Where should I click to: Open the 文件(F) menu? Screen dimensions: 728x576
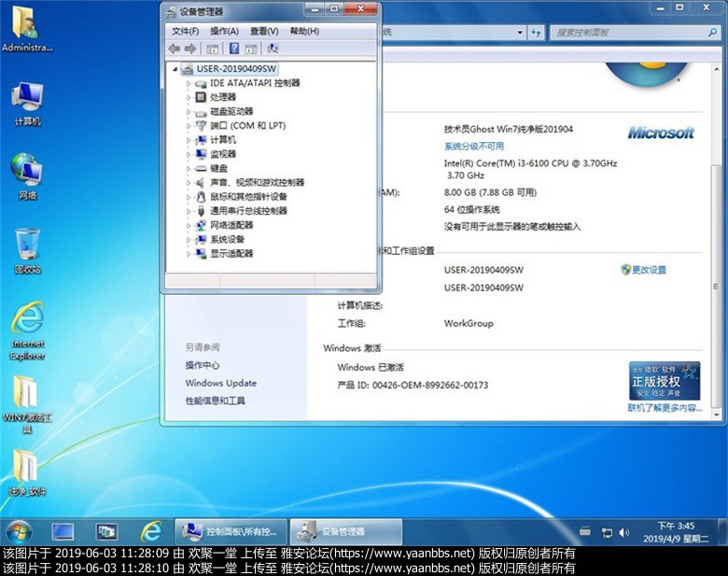click(x=185, y=31)
